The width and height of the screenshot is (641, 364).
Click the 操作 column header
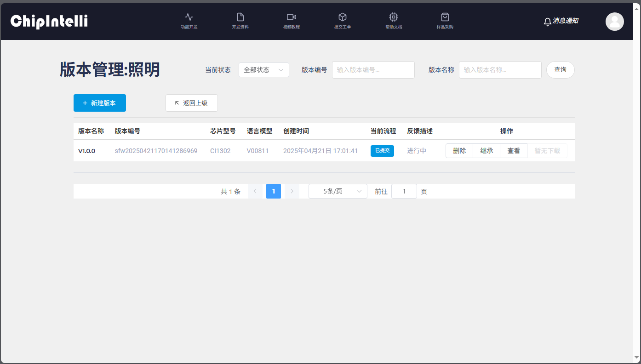coord(507,131)
